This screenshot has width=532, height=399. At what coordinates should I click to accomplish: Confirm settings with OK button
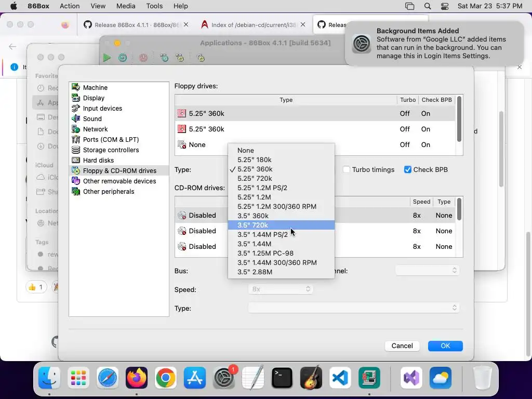(445, 345)
